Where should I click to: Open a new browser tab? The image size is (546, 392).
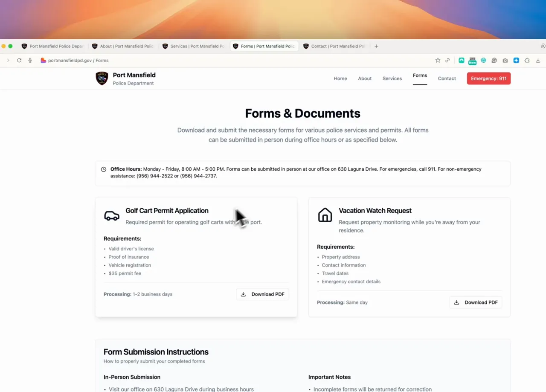[x=376, y=46]
